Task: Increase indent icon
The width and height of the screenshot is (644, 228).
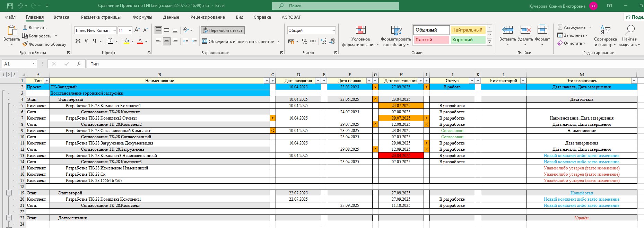Action: [194, 41]
